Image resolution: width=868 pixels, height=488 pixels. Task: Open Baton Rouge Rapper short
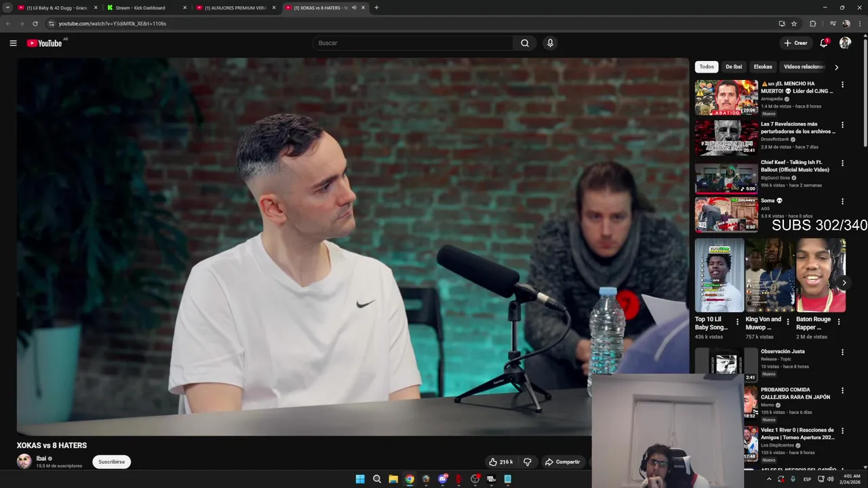(821, 275)
